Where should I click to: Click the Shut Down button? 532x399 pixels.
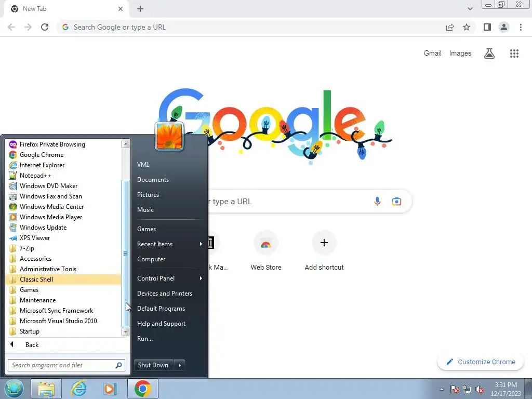point(153,365)
